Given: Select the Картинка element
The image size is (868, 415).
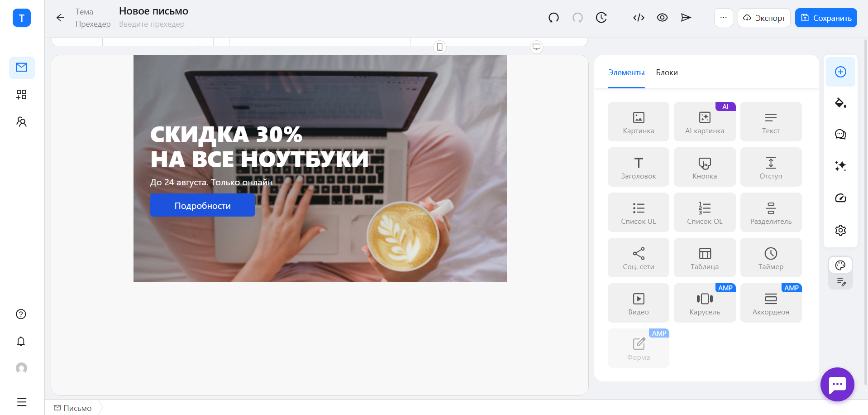Looking at the screenshot, I should point(638,121).
